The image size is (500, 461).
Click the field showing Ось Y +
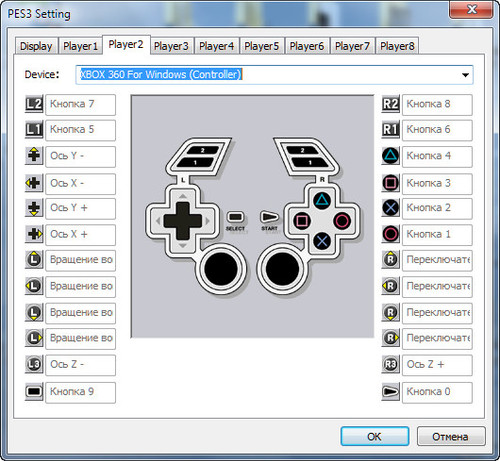click(x=80, y=208)
